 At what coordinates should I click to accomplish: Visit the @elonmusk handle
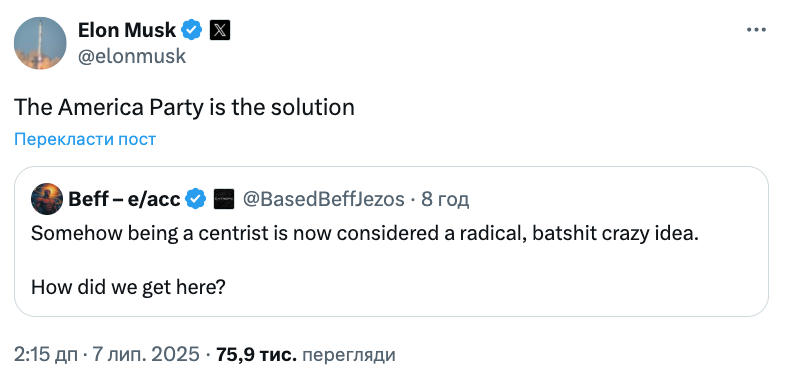pyautogui.click(x=132, y=56)
